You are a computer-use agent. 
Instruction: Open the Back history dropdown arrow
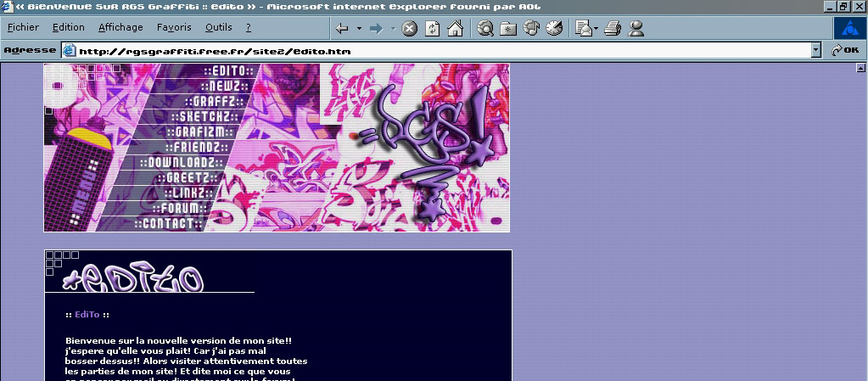(x=359, y=28)
